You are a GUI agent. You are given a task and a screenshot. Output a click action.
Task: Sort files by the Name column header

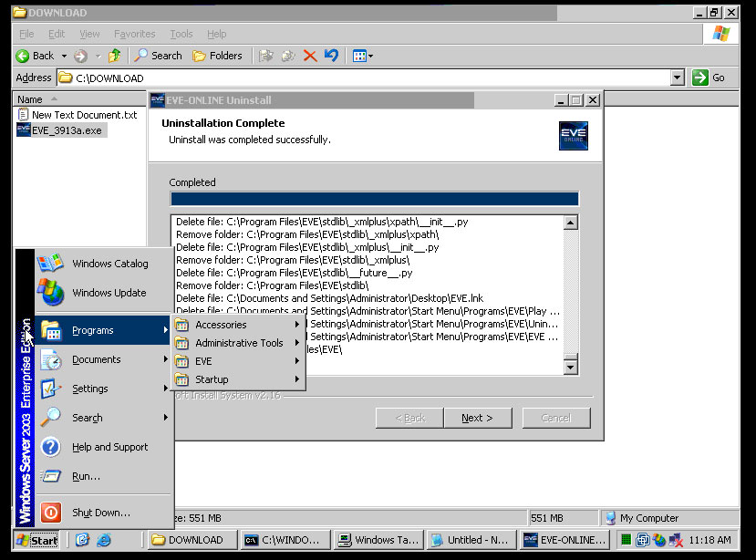79,99
